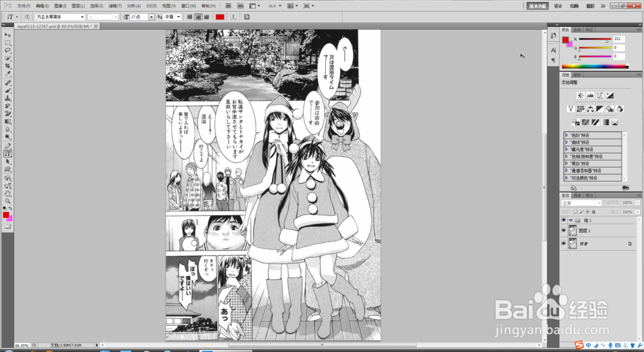The width and height of the screenshot is (644, 352).
Task: Switch to the 设计 workspace
Action: coord(558,6)
